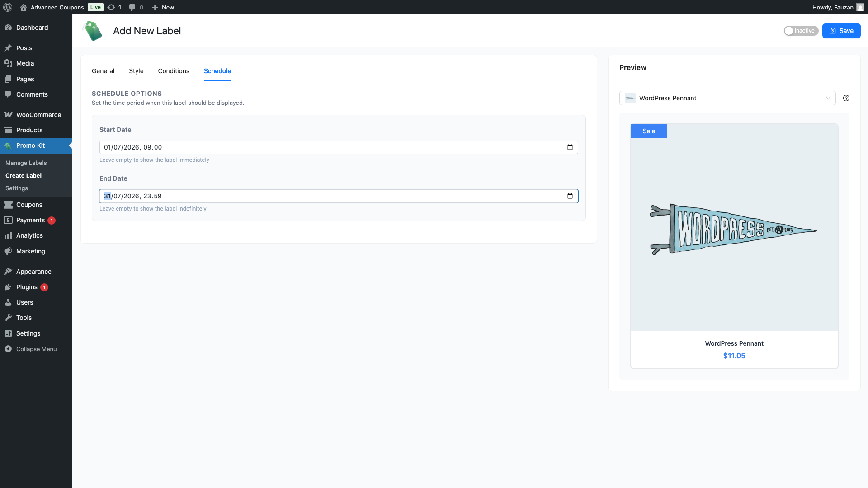Click the WordPress Pennant product image
The height and width of the screenshot is (488, 868).
[x=734, y=229]
